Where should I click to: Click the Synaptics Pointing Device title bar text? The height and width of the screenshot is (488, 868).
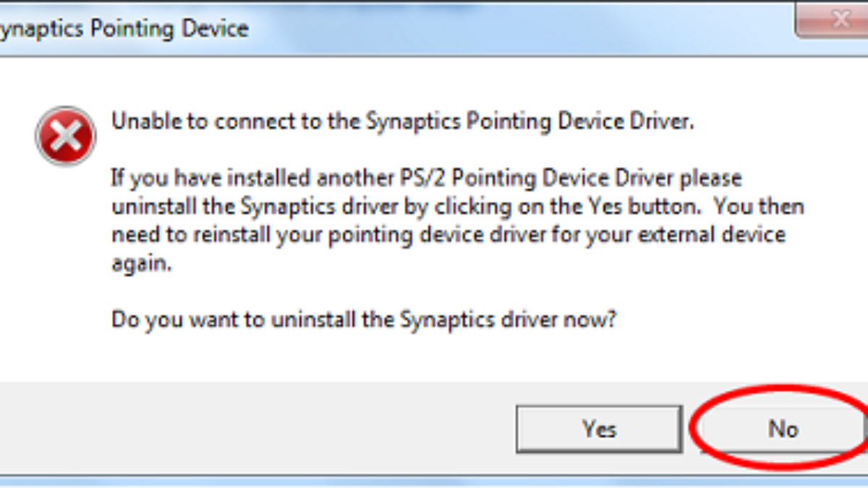tap(123, 29)
